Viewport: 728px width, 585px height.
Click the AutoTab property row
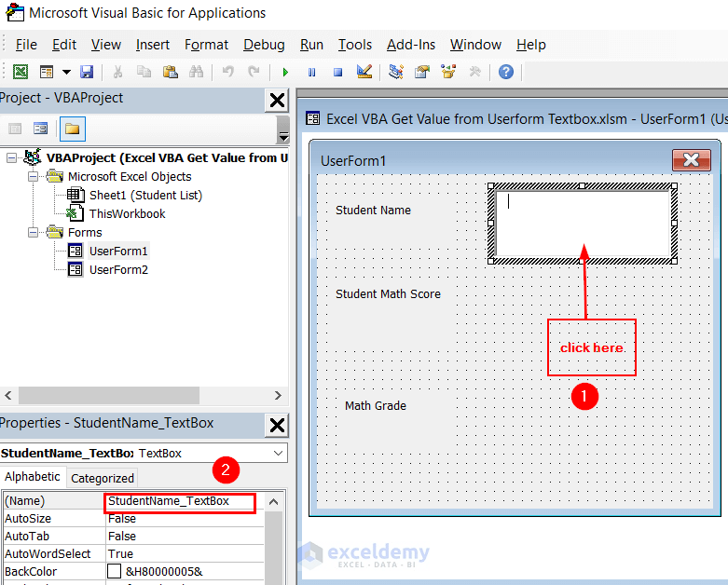coord(133,537)
